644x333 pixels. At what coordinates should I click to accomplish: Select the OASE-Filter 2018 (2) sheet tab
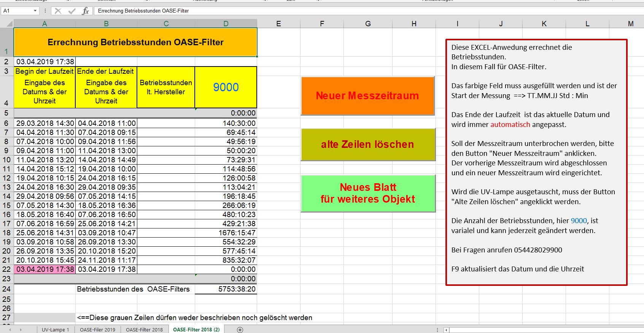click(196, 330)
